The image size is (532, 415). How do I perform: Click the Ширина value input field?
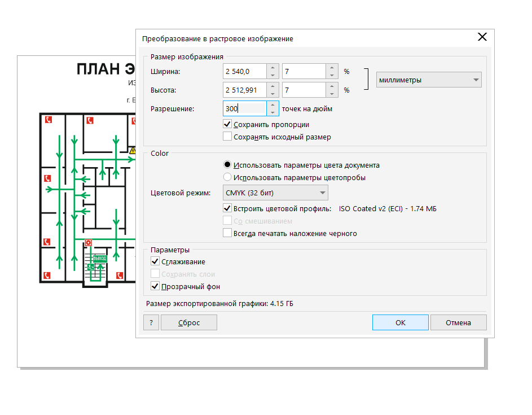point(245,71)
